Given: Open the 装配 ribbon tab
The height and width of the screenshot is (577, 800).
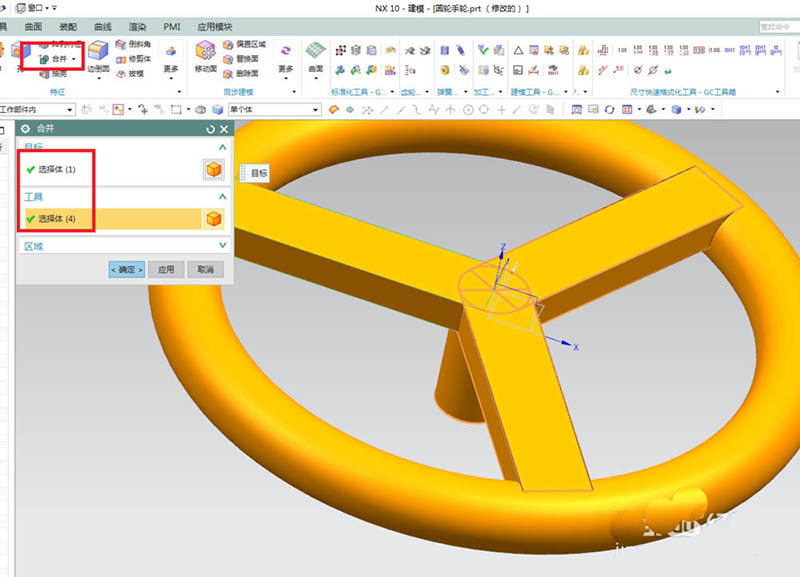Looking at the screenshot, I should pyautogui.click(x=68, y=27).
